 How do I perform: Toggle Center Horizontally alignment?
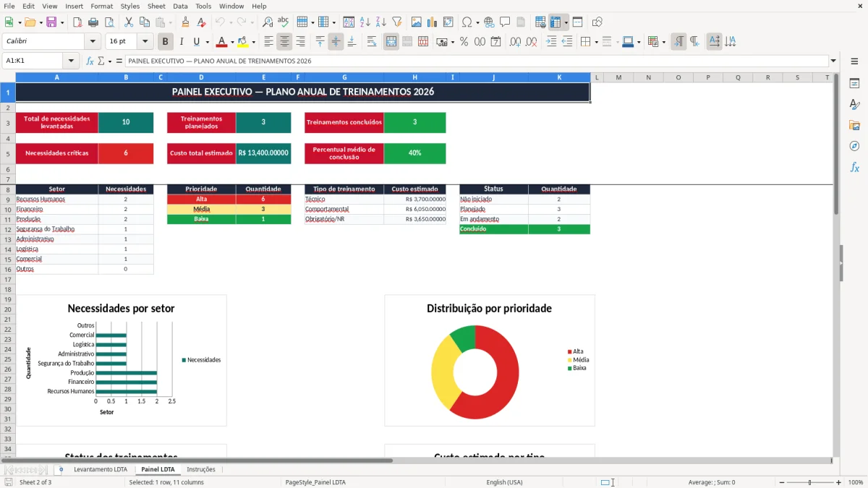(284, 42)
